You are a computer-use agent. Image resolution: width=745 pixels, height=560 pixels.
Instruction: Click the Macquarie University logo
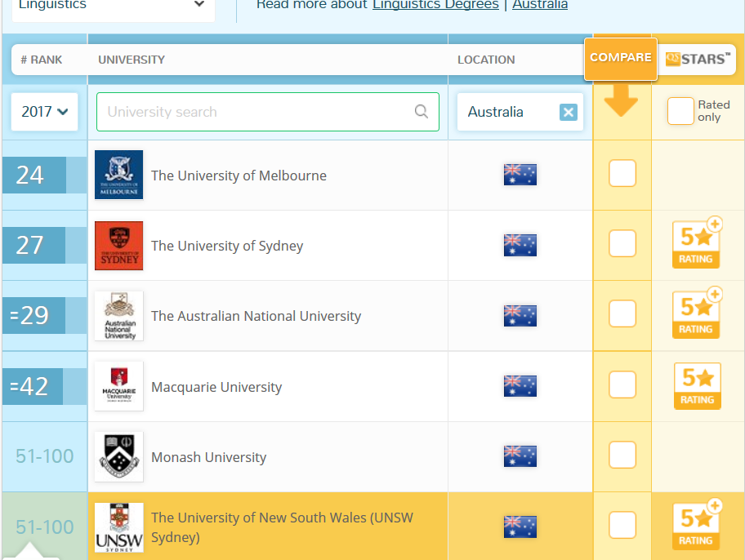pyautogui.click(x=118, y=385)
